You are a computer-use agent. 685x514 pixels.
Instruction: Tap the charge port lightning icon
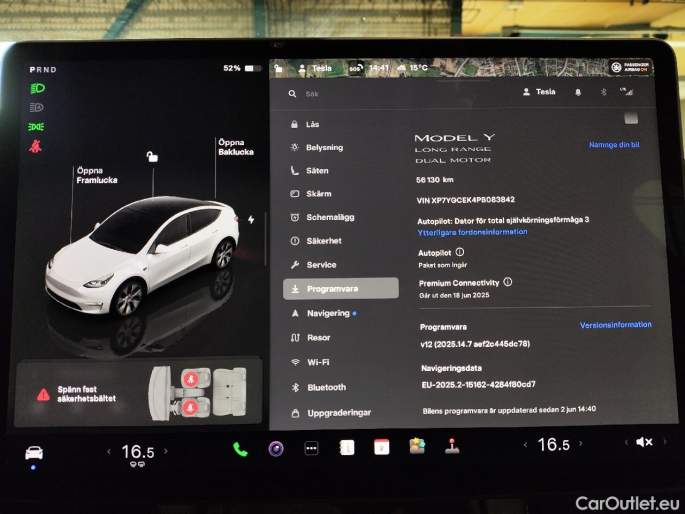251,220
